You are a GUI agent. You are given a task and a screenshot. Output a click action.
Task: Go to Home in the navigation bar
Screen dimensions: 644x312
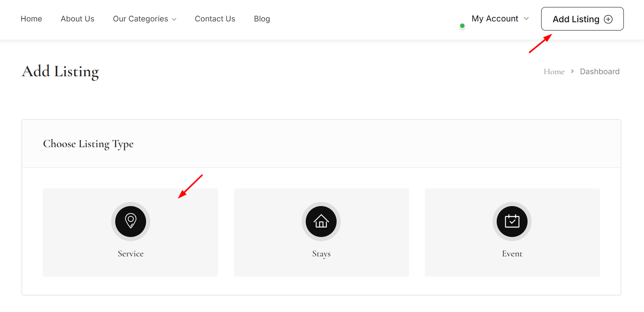(31, 19)
